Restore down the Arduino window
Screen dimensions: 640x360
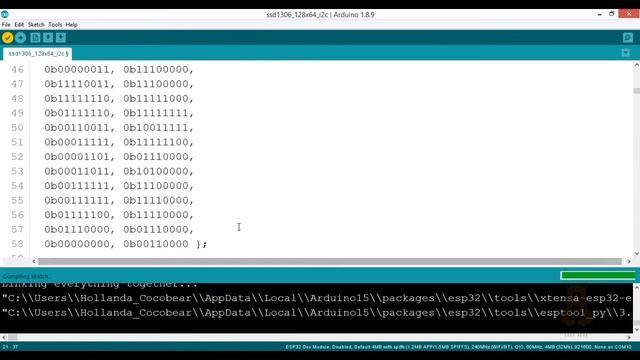point(611,14)
